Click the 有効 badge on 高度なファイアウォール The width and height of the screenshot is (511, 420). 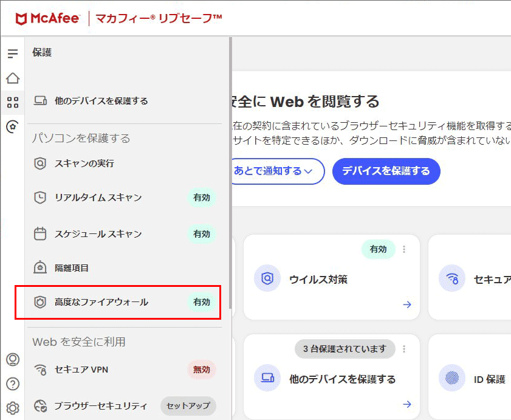coord(202,302)
